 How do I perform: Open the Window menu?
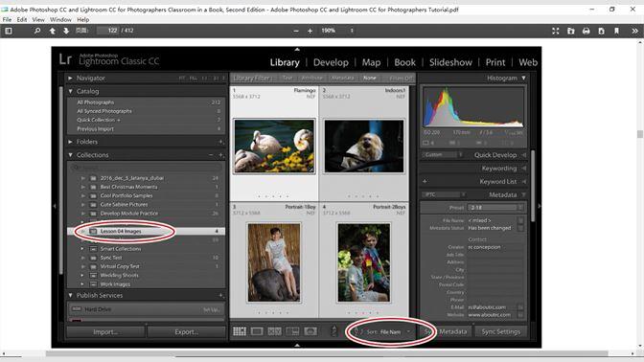pos(60,19)
